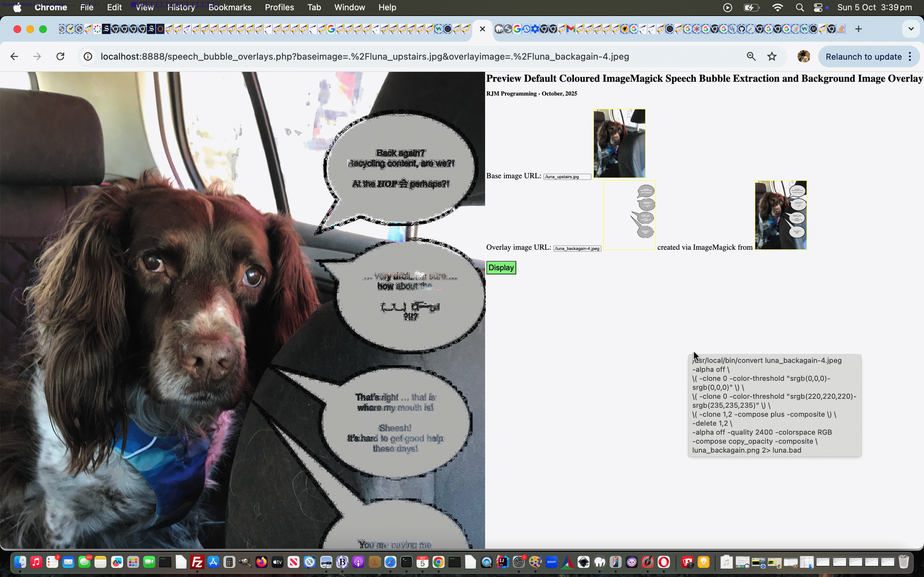This screenshot has width=924, height=577.
Task: Open Chrome three-dot menu beside Relaunch
Action: tap(911, 56)
